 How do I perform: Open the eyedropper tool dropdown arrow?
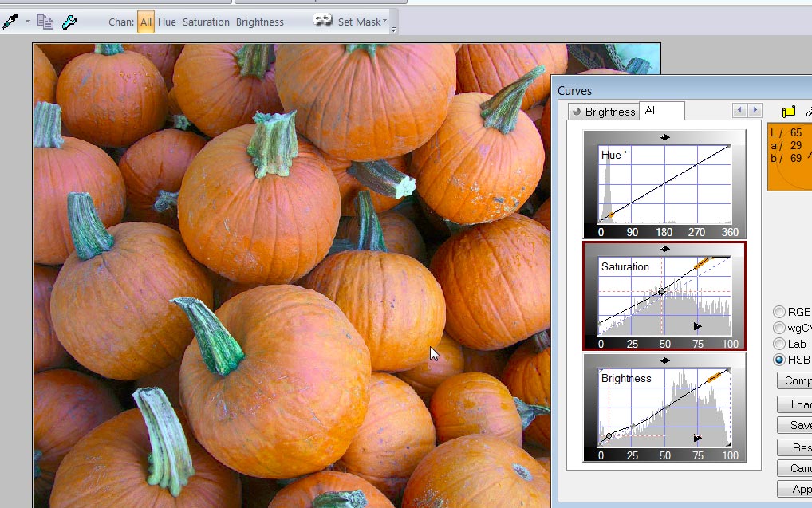point(27,22)
